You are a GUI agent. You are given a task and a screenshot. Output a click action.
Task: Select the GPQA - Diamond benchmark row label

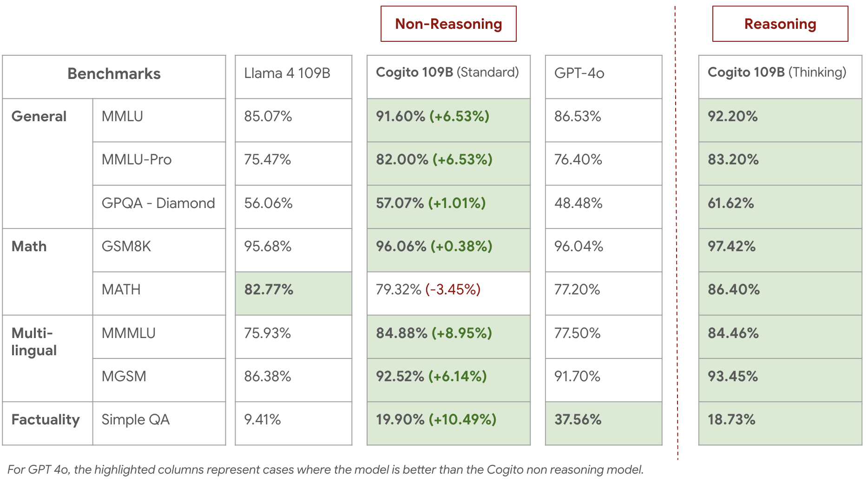(x=158, y=203)
